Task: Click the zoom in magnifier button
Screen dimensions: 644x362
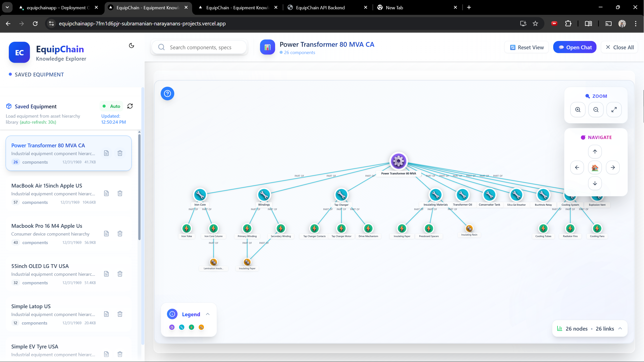Action: point(578,110)
